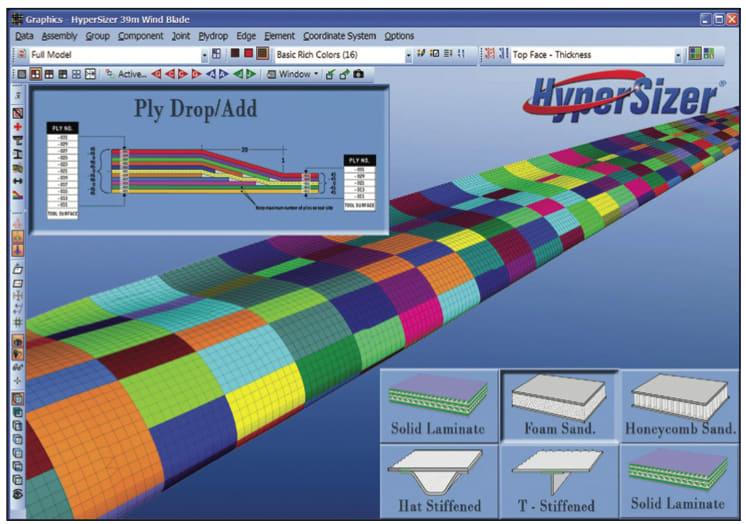
Task: Click the hash grid icon in left toolbar
Action: click(18, 322)
